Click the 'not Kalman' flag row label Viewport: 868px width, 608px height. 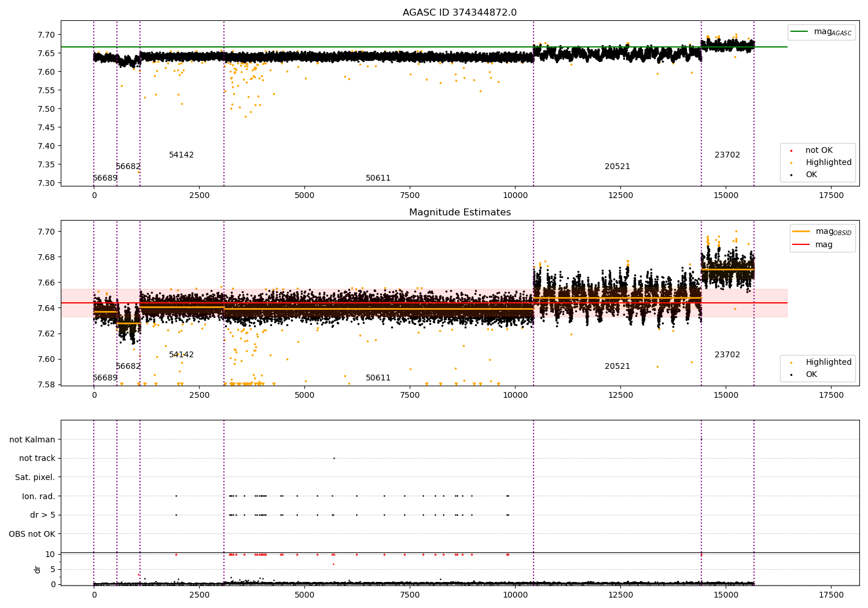pos(32,440)
